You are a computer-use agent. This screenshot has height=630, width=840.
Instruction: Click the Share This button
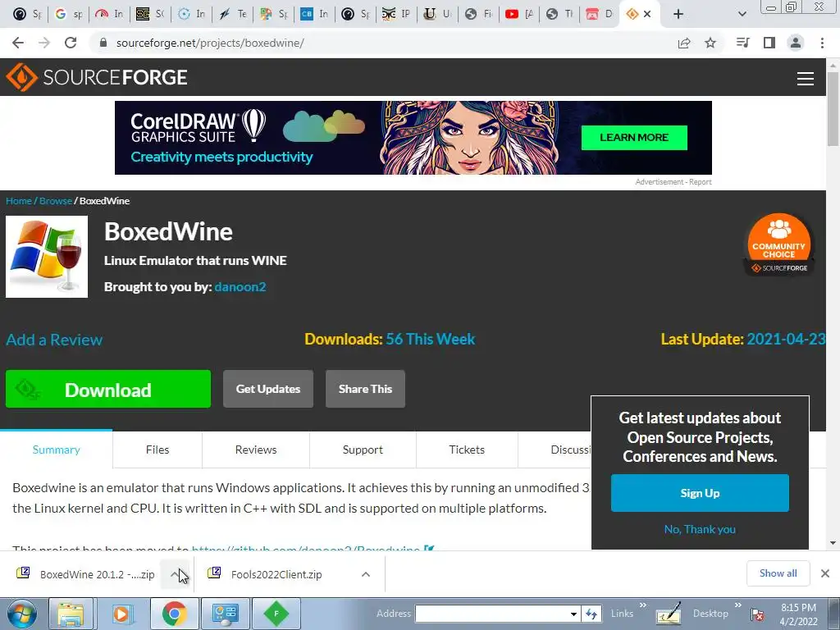[365, 389]
